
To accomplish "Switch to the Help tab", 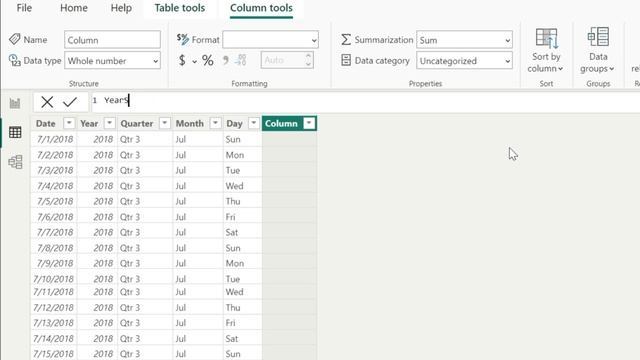I will click(x=121, y=8).
